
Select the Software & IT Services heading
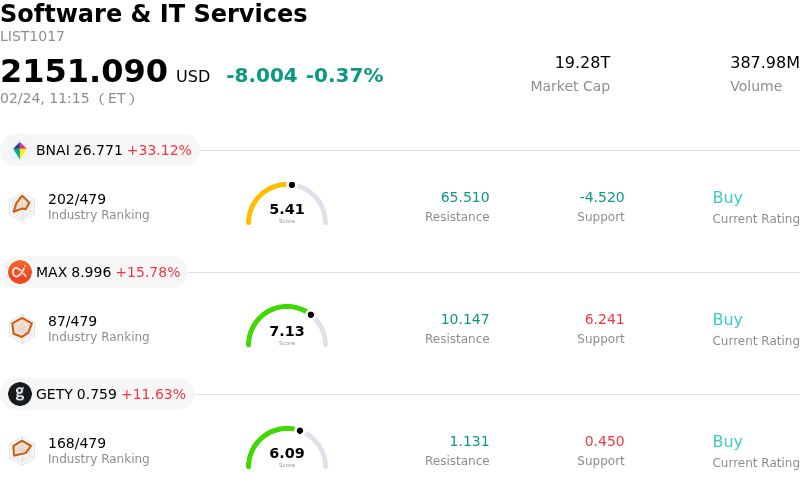[x=154, y=14]
